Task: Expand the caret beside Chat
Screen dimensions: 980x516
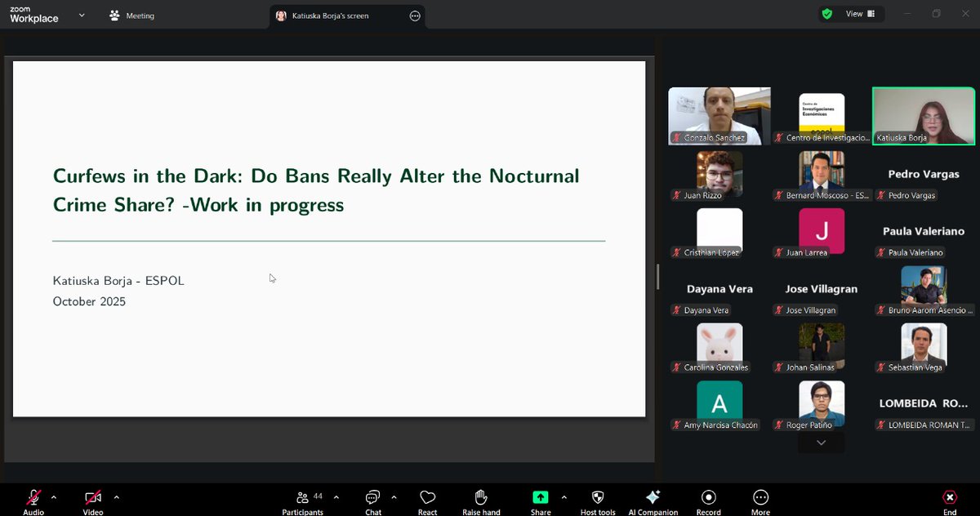Action: (x=394, y=496)
